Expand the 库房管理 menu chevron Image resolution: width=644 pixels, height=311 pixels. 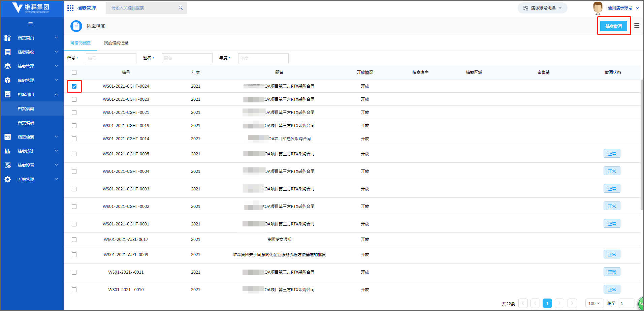pyautogui.click(x=56, y=80)
